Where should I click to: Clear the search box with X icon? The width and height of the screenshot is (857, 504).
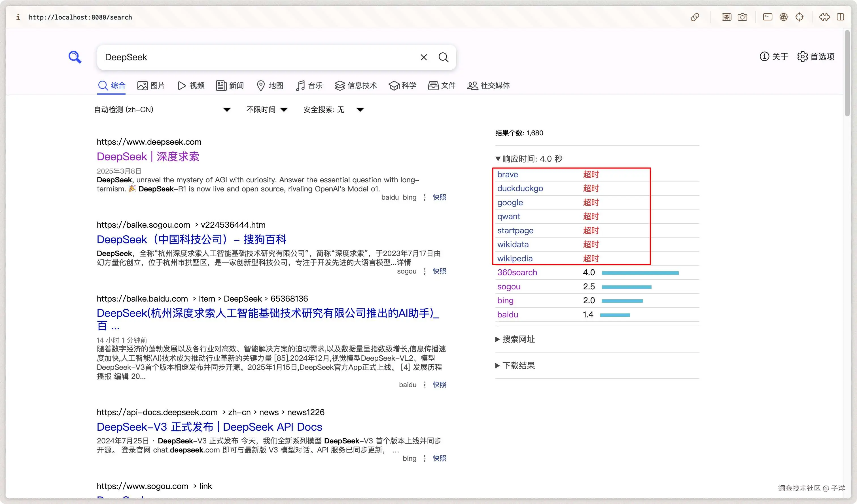pos(423,57)
